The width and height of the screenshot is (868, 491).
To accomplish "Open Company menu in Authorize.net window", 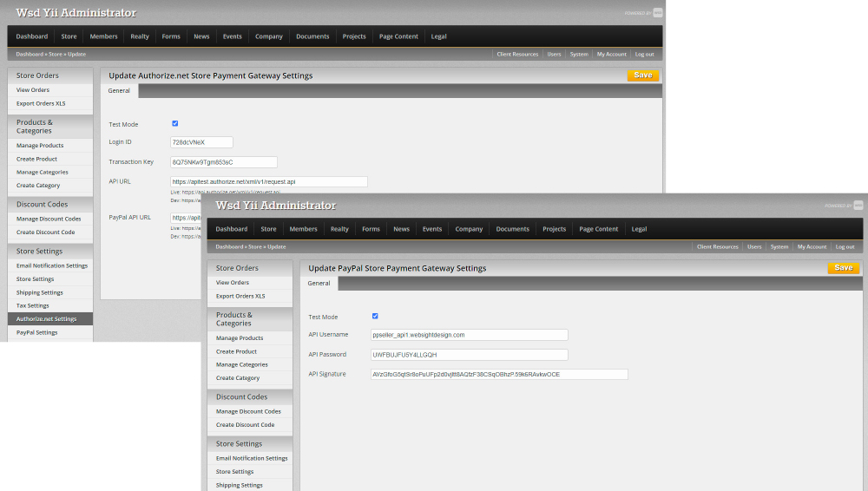I will (x=268, y=36).
